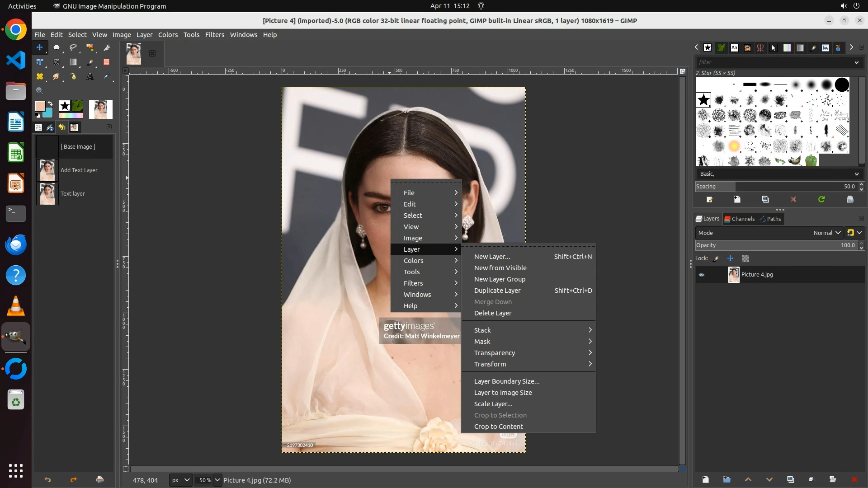Refresh brushes with green arrow icon

pyautogui.click(x=821, y=199)
